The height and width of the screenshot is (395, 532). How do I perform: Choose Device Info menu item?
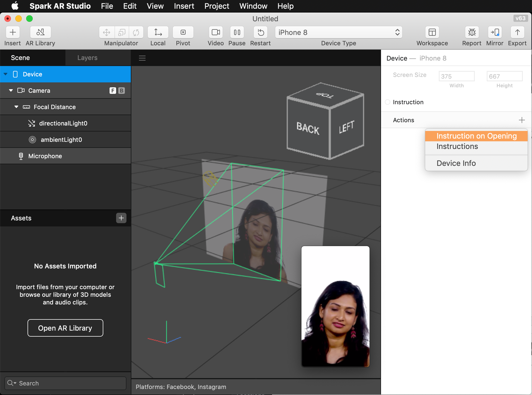476,163
